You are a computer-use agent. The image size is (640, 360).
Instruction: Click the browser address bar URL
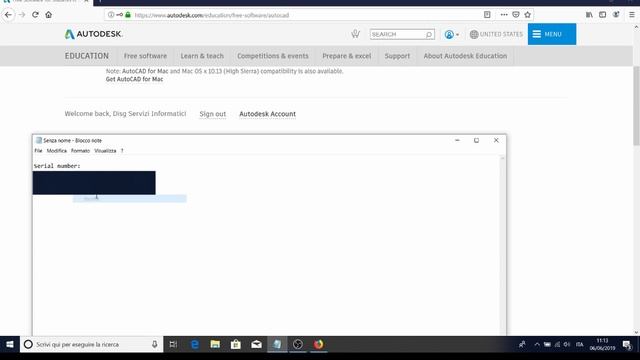[x=211, y=15]
